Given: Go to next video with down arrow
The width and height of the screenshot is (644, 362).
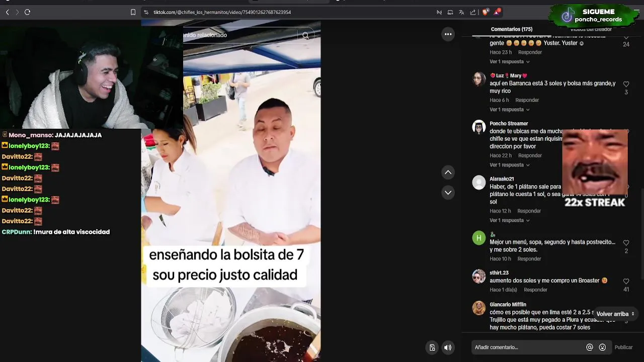Looking at the screenshot, I should point(448,193).
